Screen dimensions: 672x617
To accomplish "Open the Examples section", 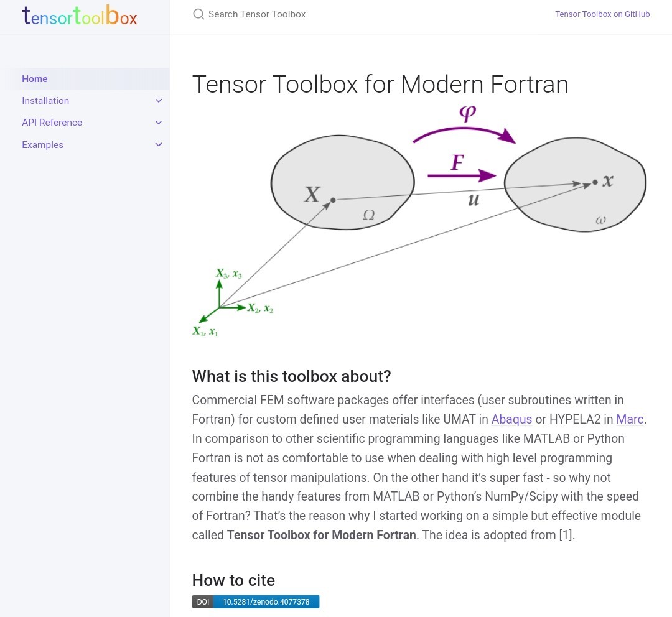I will [42, 145].
